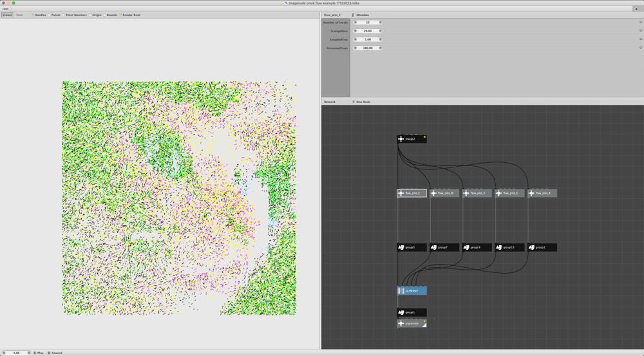Select the combine2 node icon
Image resolution: width=644 pixels, height=356 pixels.
click(x=401, y=291)
